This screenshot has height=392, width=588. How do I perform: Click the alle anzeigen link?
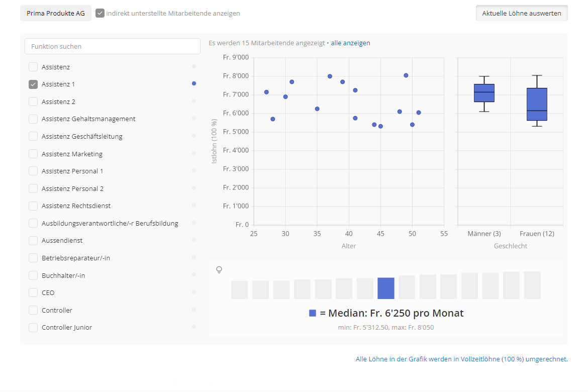[x=350, y=43]
